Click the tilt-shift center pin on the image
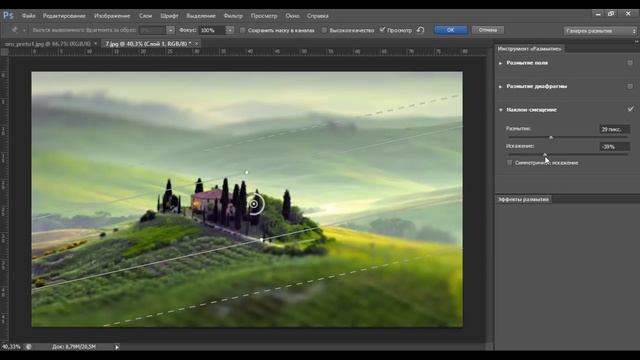Viewport: 640px width, 360px height. pyautogui.click(x=254, y=204)
